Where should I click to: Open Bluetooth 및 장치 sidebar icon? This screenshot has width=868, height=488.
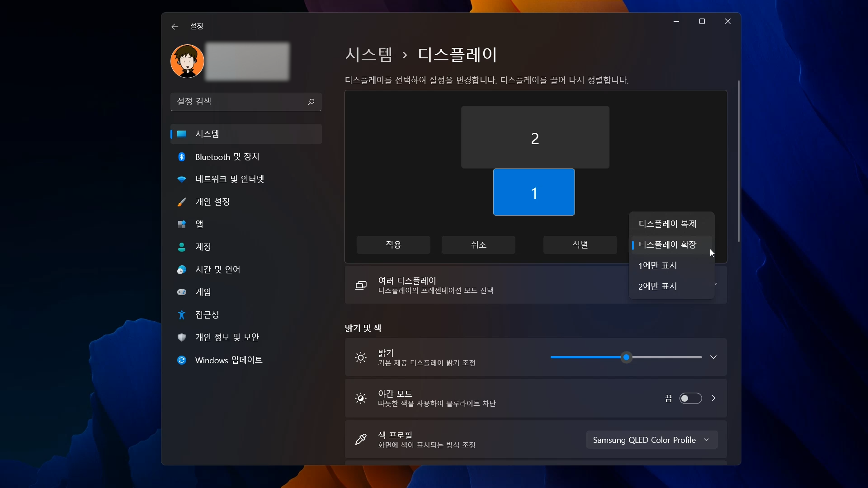[x=182, y=157]
